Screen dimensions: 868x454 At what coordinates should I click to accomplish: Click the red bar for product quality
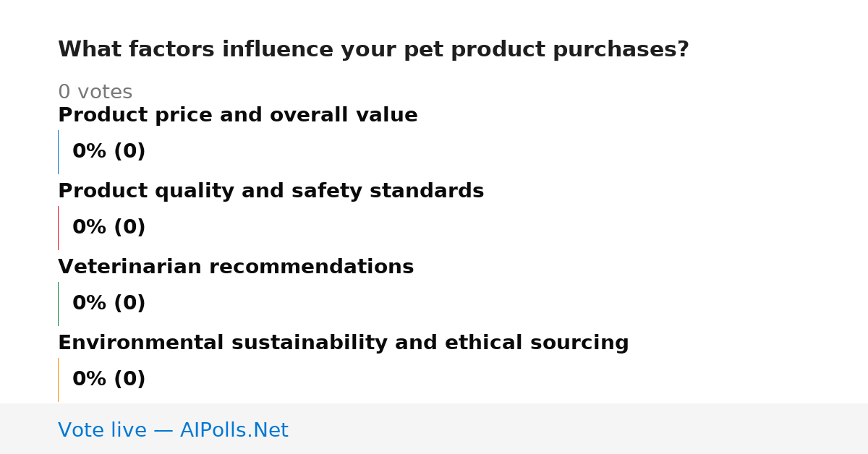tap(58, 228)
